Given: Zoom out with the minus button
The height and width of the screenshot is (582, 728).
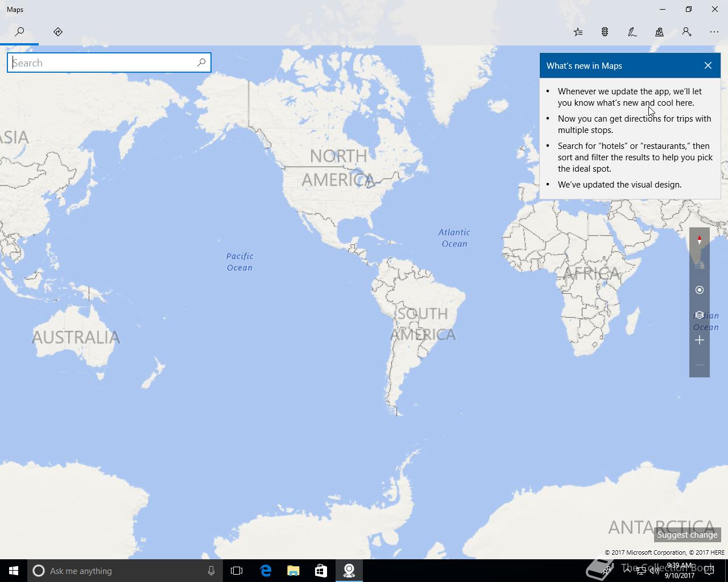Looking at the screenshot, I should (700, 365).
